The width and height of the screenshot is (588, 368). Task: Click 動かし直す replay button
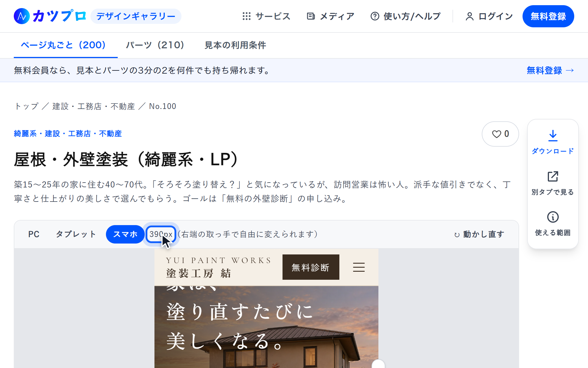(x=479, y=234)
